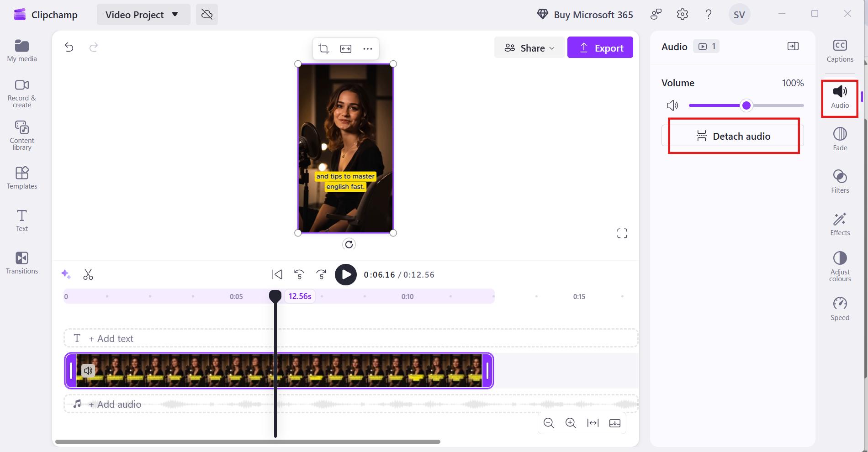Mute clip audio via speaker icon on the timeline clip

tap(88, 371)
